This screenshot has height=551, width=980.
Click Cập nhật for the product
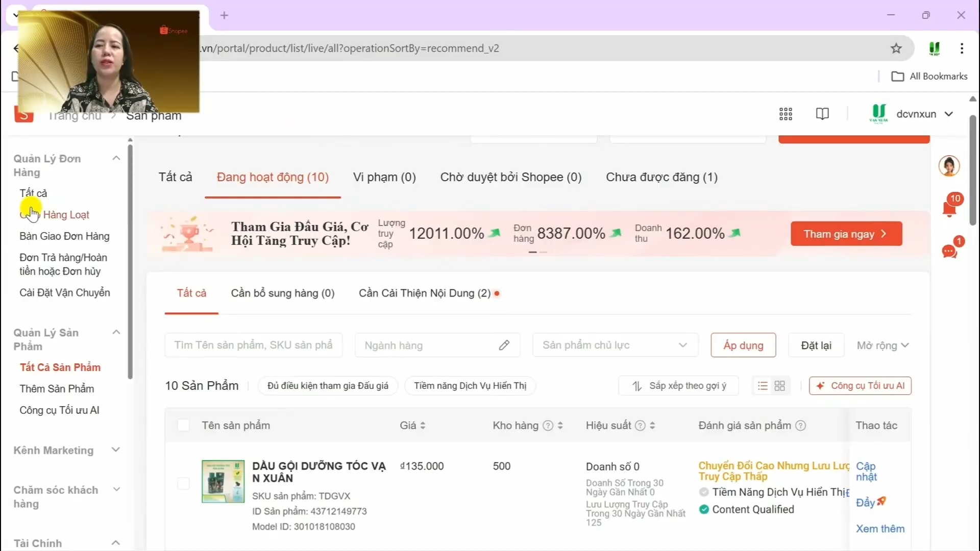click(x=866, y=471)
